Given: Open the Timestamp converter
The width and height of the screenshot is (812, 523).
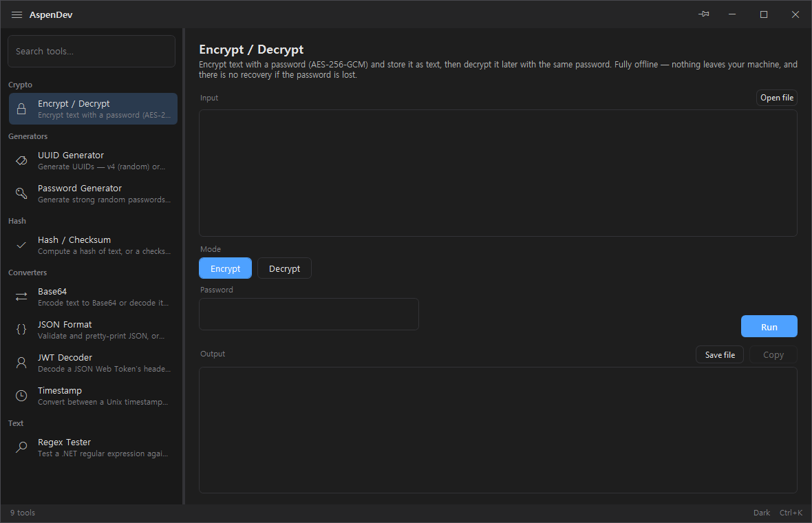Looking at the screenshot, I should tap(93, 396).
